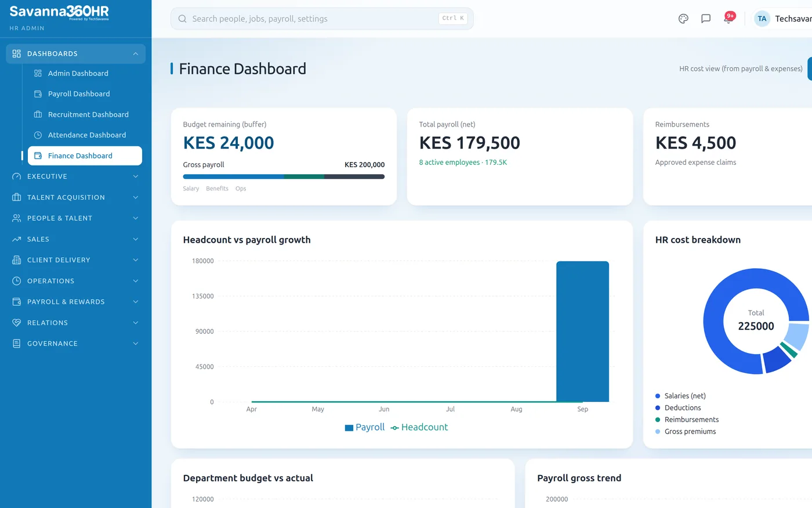Click the Client Delivery building icon

pyautogui.click(x=16, y=260)
